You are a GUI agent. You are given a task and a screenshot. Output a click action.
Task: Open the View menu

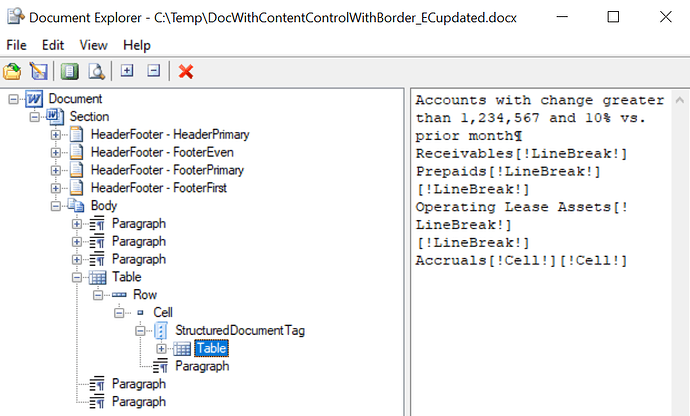click(x=93, y=45)
